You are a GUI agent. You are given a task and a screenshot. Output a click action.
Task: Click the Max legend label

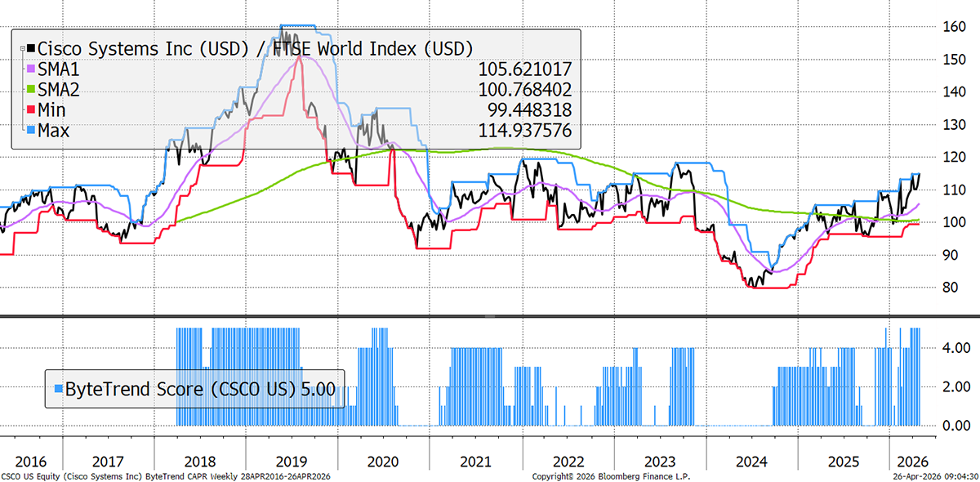coord(56,130)
